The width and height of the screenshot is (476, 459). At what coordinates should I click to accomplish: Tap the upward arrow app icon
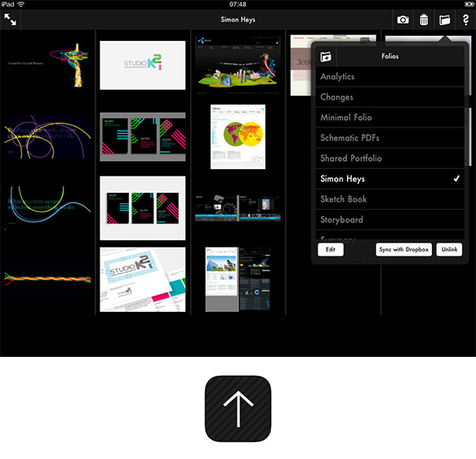point(238,408)
